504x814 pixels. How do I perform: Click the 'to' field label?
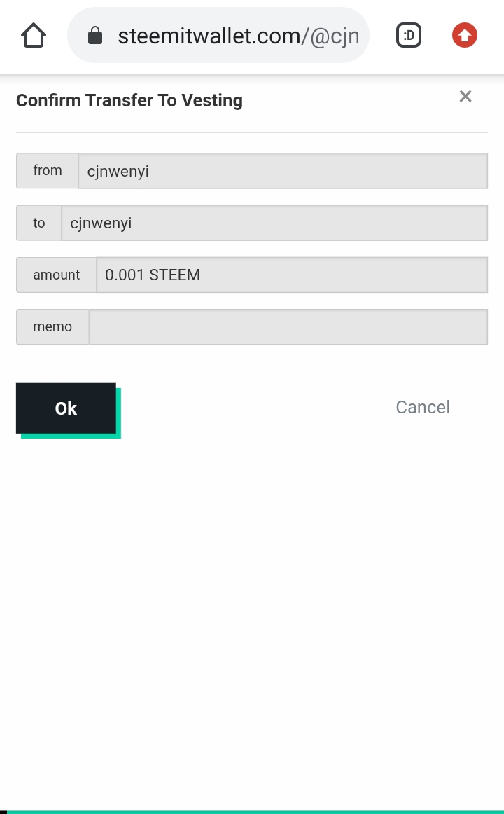point(39,223)
